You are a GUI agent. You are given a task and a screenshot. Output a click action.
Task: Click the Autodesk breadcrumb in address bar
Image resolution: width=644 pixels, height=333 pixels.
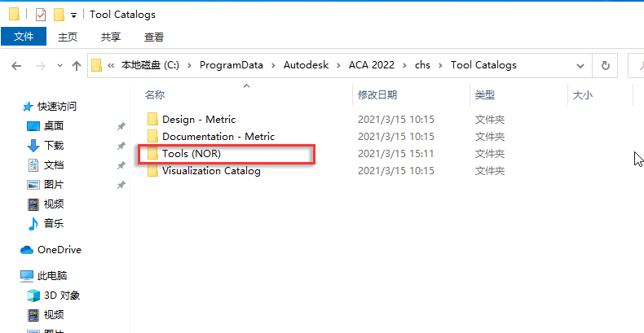(x=306, y=65)
